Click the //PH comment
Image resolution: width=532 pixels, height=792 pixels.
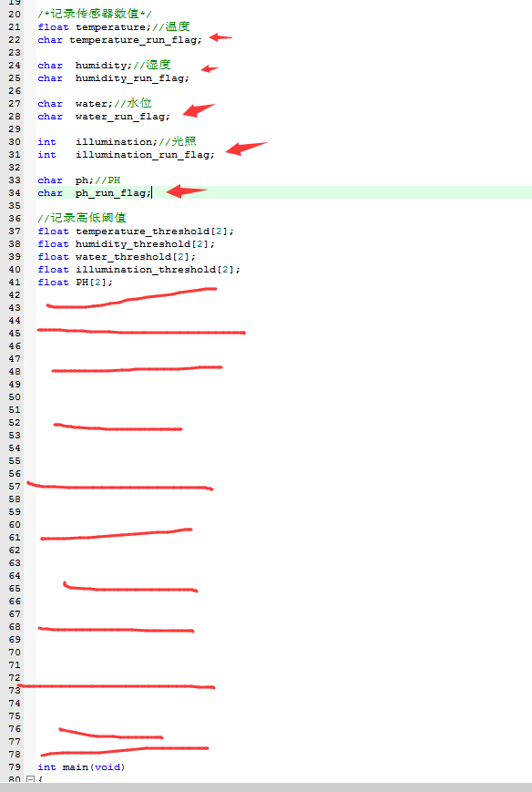[x=107, y=180]
